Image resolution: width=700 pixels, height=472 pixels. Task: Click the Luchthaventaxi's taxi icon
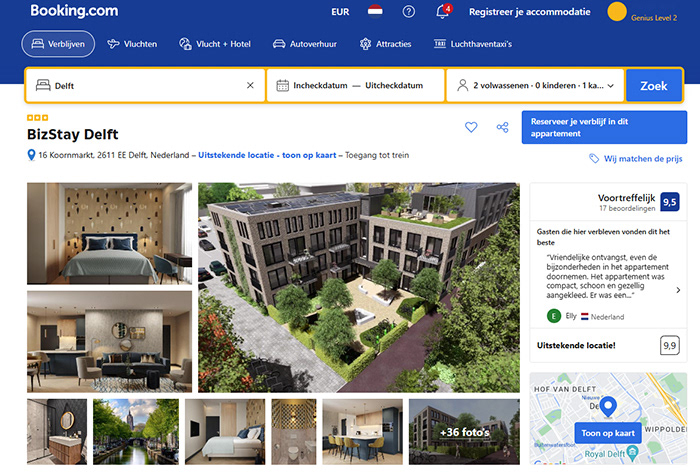point(440,44)
